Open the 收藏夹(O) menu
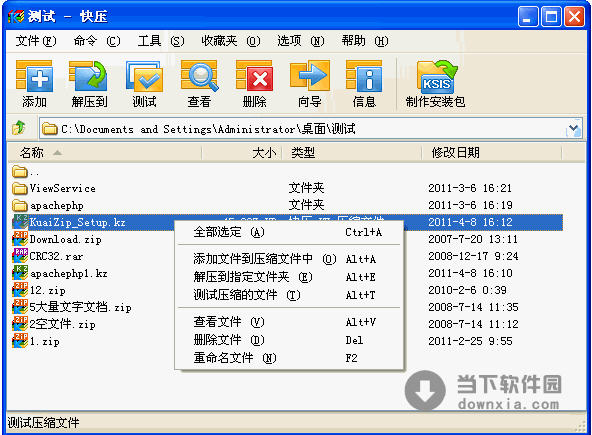This screenshot has width=592, height=435. coord(231,41)
